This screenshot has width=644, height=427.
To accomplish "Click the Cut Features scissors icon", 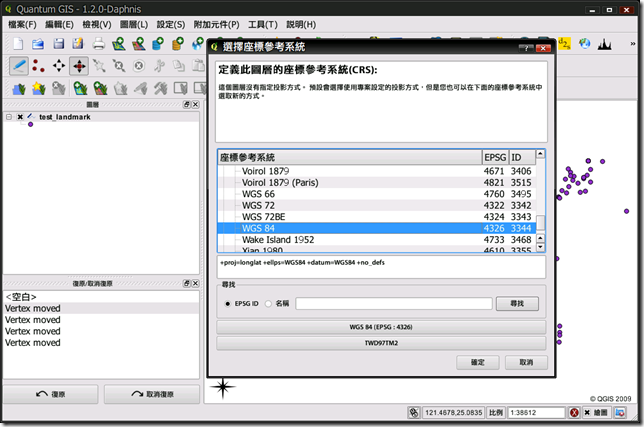I will [159, 66].
